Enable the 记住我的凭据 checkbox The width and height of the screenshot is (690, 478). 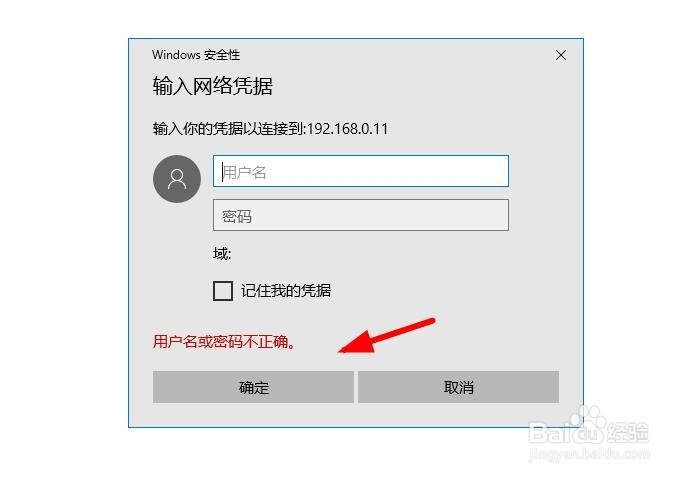coord(223,291)
